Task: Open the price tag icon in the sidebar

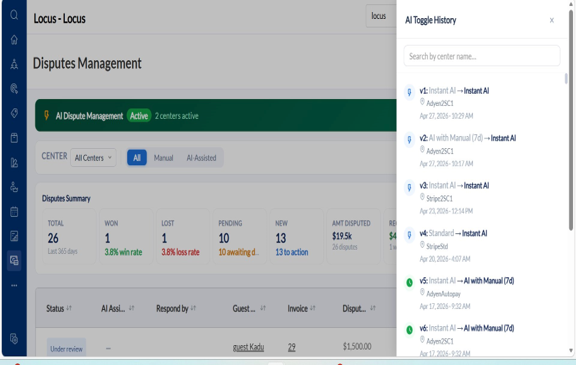Action: pyautogui.click(x=14, y=113)
